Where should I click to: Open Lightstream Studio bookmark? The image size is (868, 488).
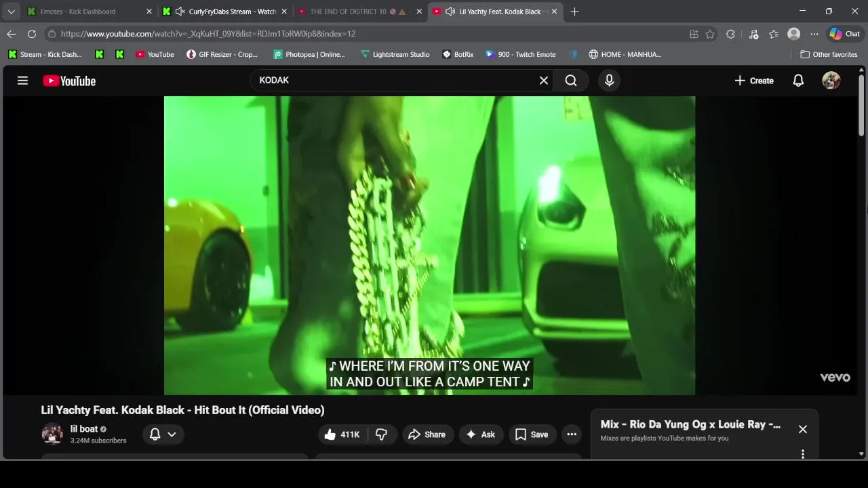tap(395, 54)
